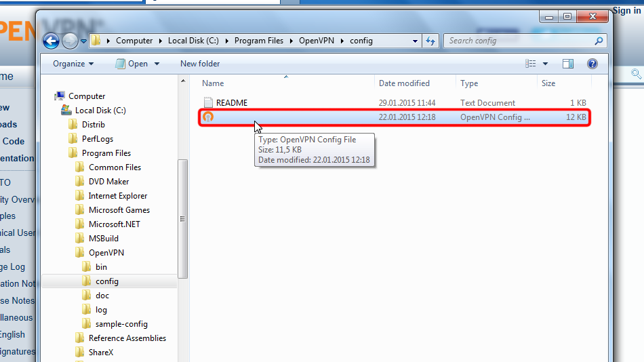Click the help question mark icon

[592, 64]
